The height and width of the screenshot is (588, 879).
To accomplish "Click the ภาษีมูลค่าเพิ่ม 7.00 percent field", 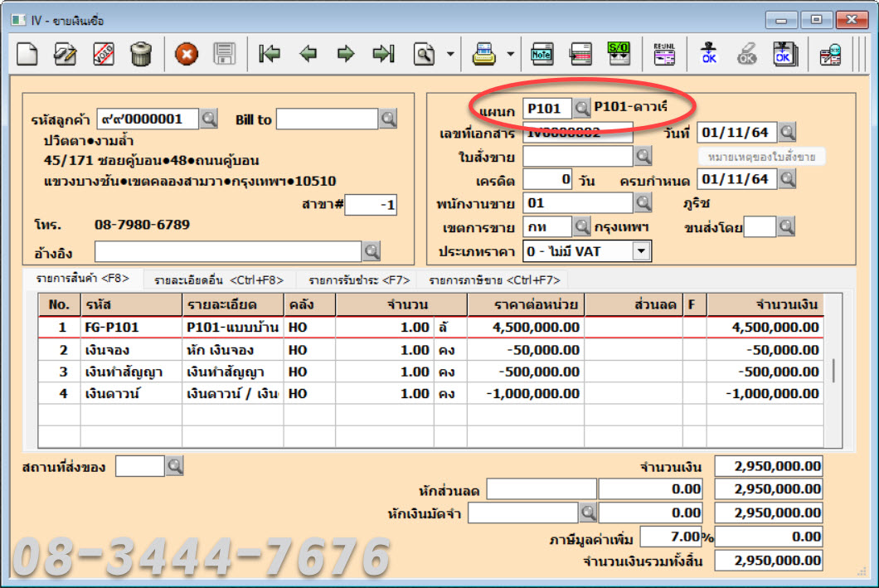I will click(673, 537).
